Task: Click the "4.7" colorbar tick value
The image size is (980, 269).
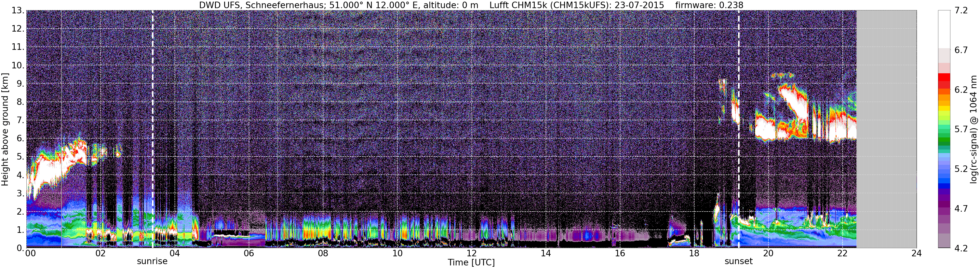Action: 961,208
